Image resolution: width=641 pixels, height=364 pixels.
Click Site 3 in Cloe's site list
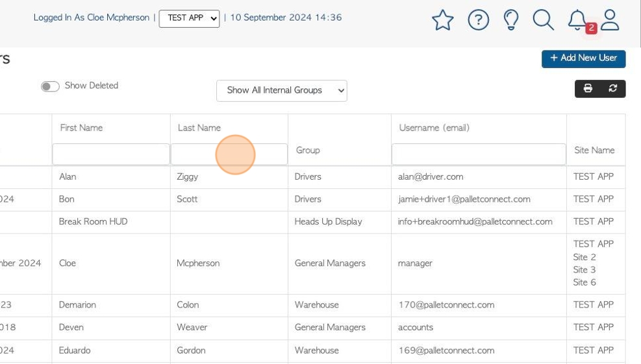584,270
